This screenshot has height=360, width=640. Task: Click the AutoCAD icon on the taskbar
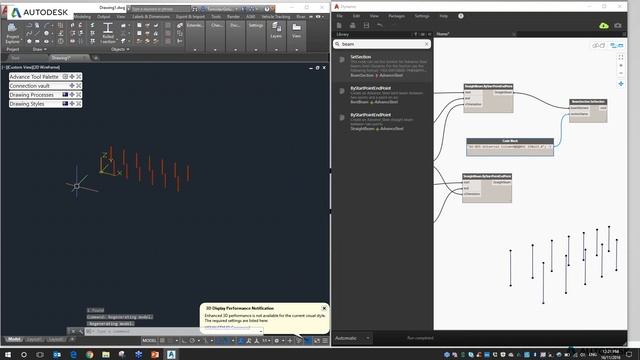[x=171, y=354]
